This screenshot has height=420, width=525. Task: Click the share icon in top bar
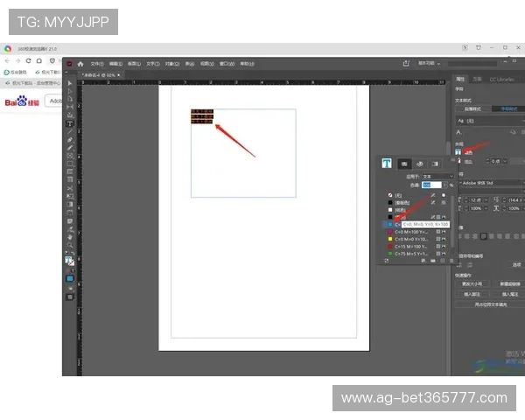pyautogui.click(x=406, y=63)
